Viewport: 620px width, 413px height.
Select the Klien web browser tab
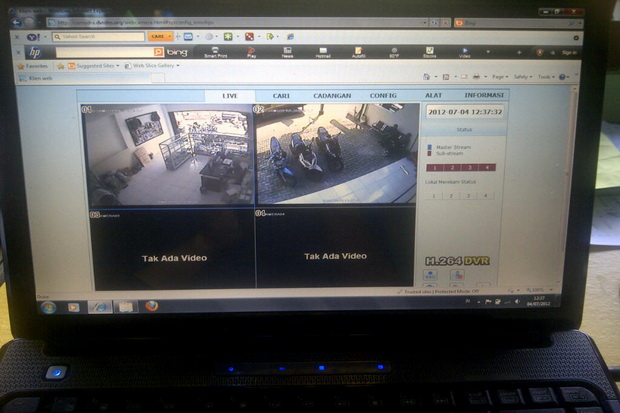(83, 78)
